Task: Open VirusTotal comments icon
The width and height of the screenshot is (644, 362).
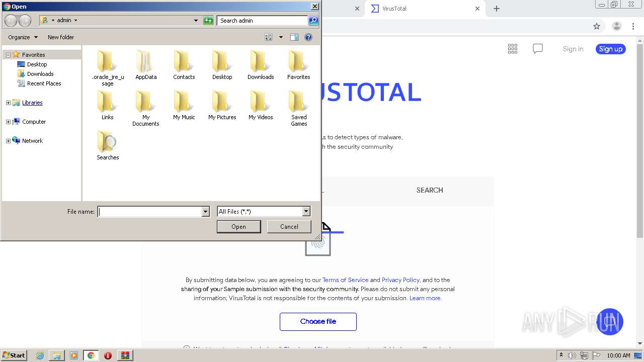Action: (538, 49)
